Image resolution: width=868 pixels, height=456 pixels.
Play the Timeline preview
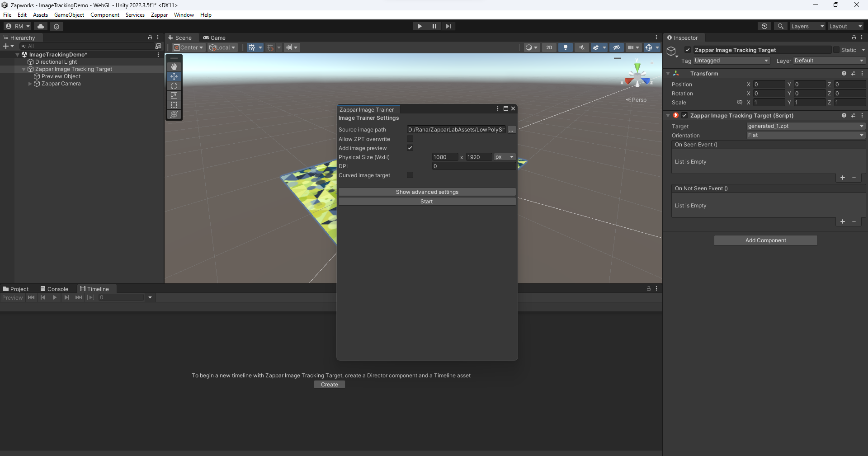55,297
